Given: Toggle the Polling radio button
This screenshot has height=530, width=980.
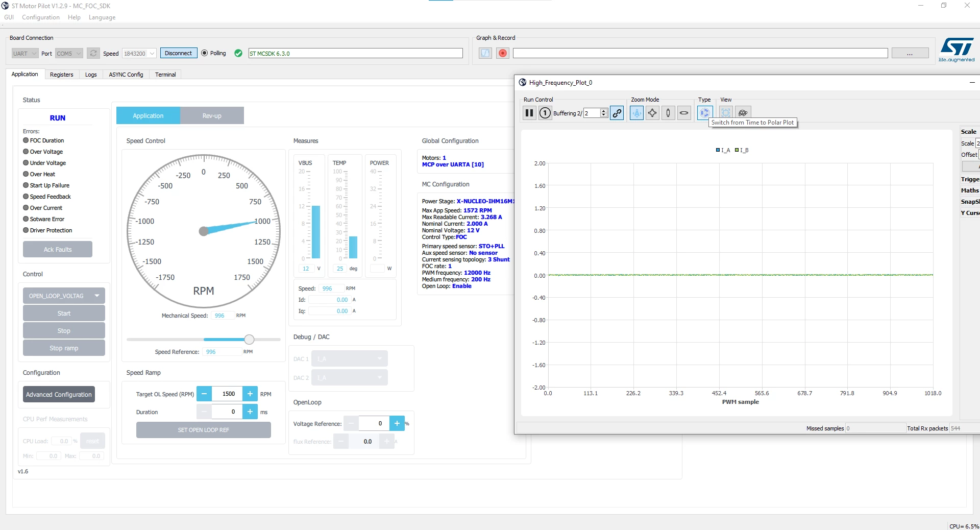Looking at the screenshot, I should pos(205,53).
